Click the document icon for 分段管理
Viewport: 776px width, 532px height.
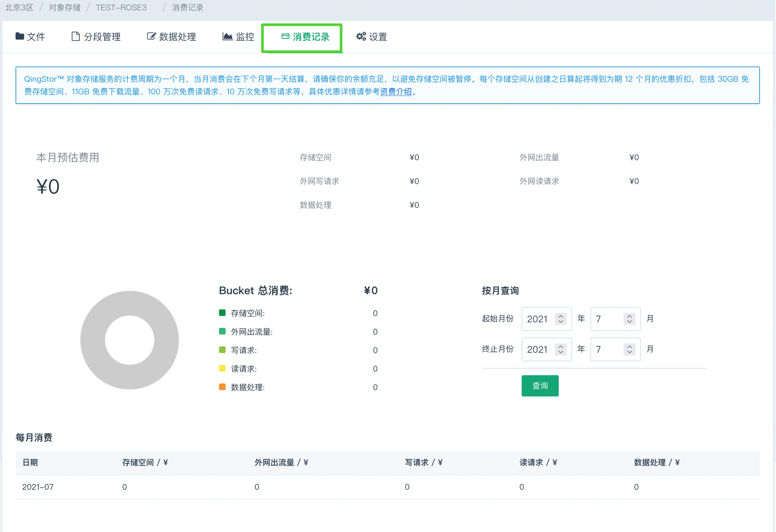point(75,36)
